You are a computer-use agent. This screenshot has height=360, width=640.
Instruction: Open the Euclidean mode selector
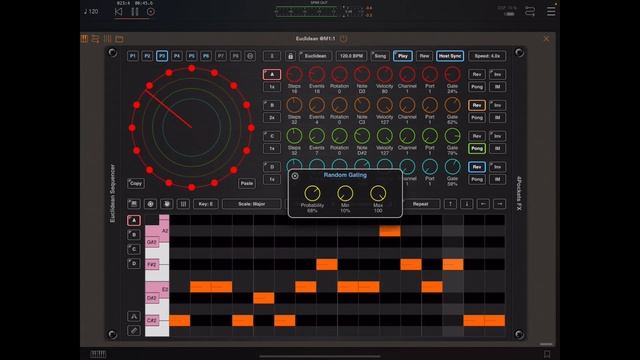(x=315, y=56)
